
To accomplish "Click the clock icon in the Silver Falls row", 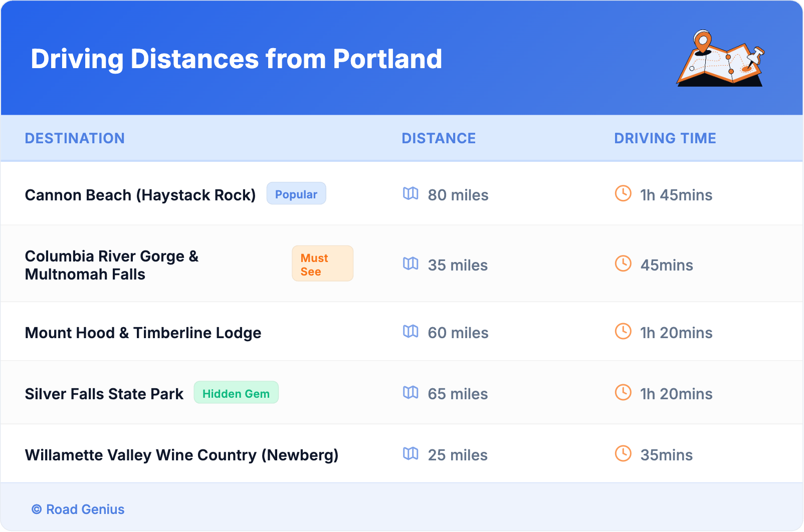I will [623, 392].
